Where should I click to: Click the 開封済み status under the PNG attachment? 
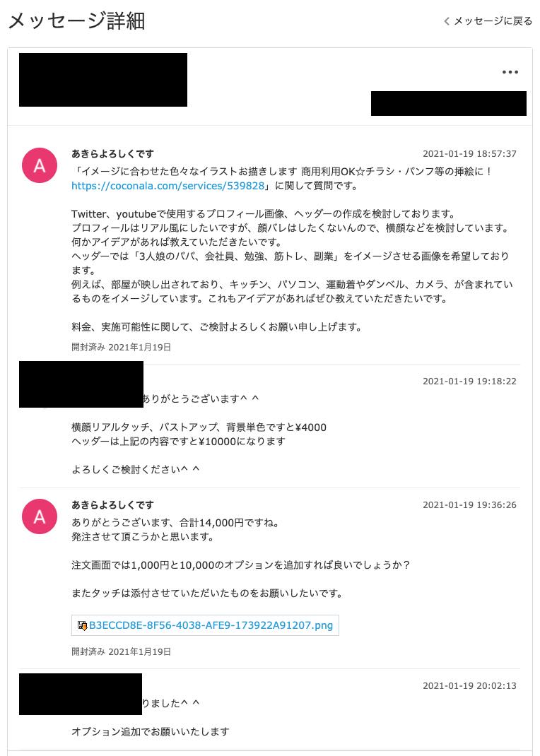coord(121,651)
